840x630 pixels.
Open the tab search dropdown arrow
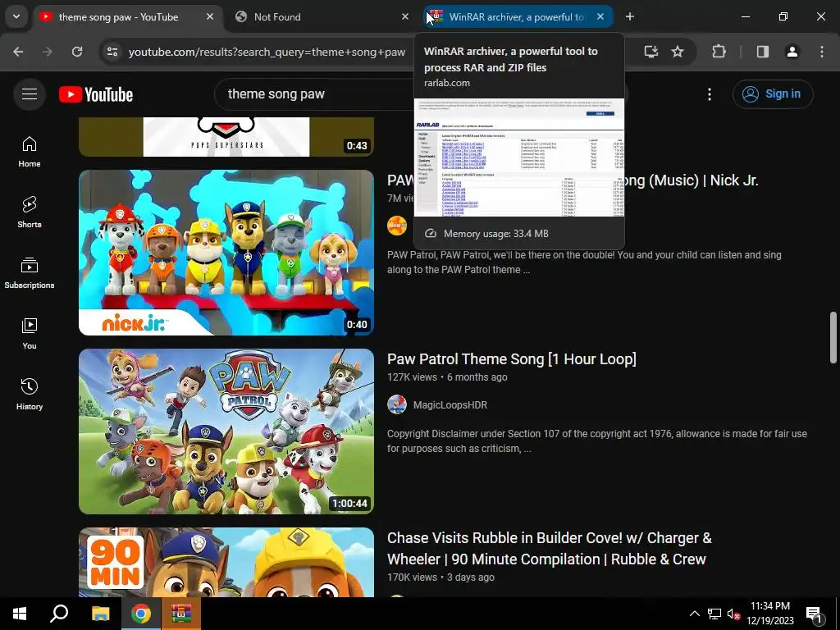click(16, 16)
